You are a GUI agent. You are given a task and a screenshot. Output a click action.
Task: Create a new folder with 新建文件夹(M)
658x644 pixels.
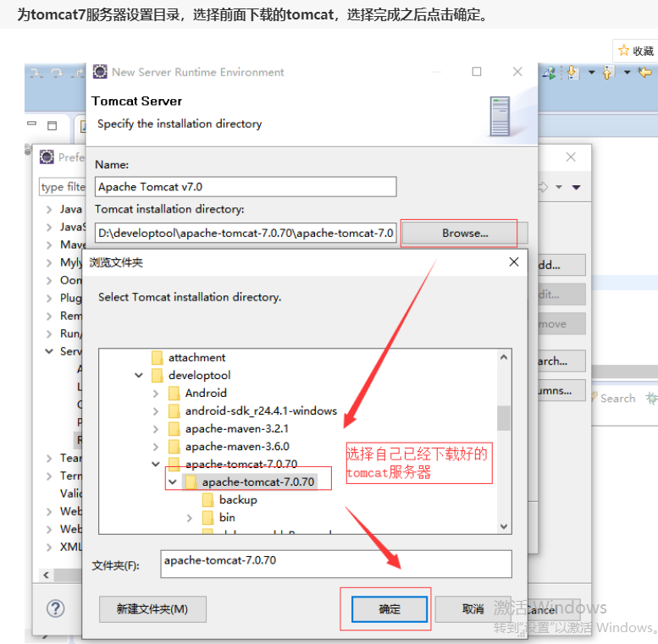[x=152, y=608]
